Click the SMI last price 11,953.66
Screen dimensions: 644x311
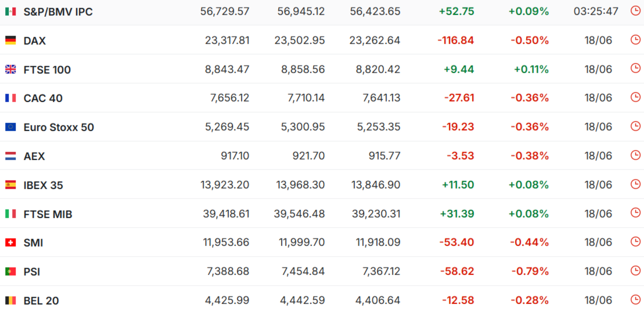pos(226,243)
